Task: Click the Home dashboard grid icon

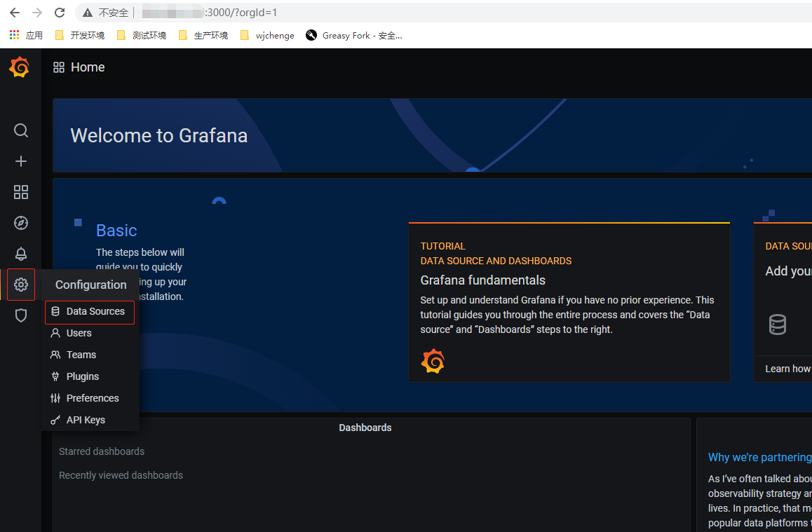Action: (59, 67)
